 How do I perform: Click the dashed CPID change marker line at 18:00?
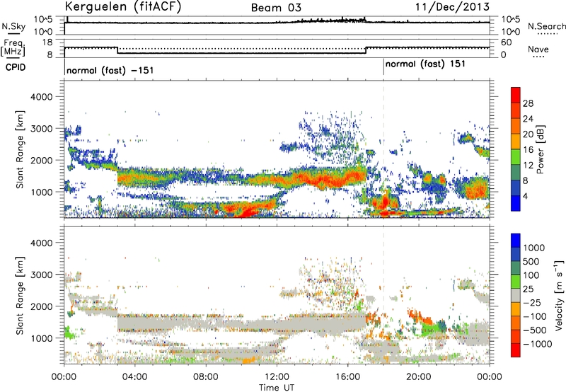tap(383, 149)
